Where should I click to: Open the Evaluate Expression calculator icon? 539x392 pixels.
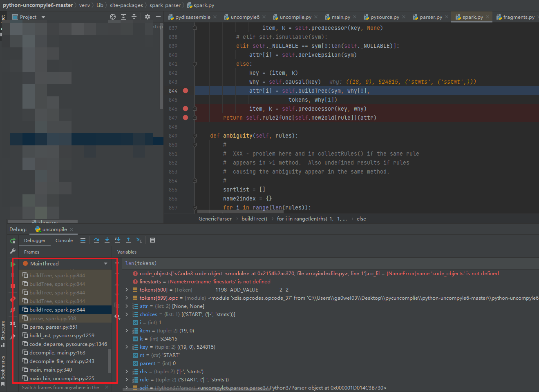pyautogui.click(x=152, y=240)
